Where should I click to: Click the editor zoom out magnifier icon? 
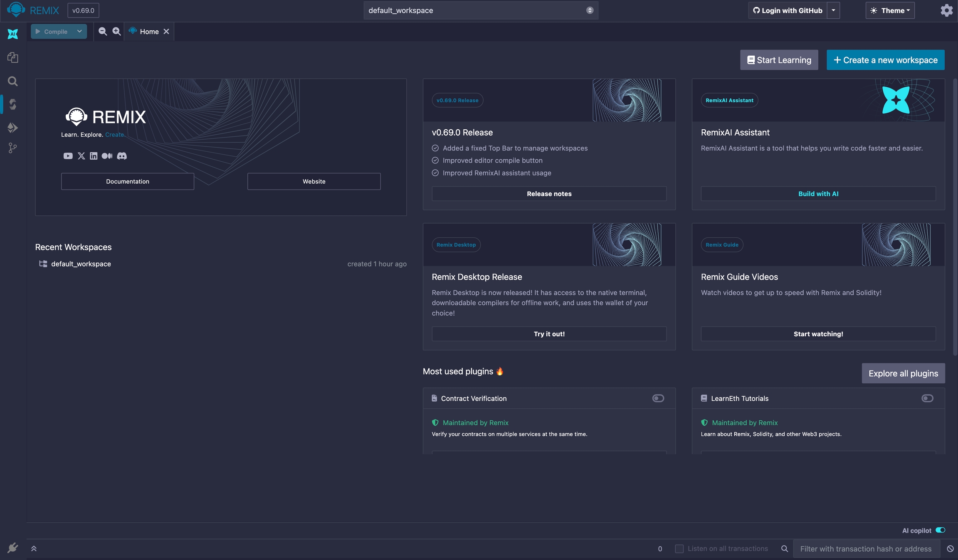coord(102,31)
